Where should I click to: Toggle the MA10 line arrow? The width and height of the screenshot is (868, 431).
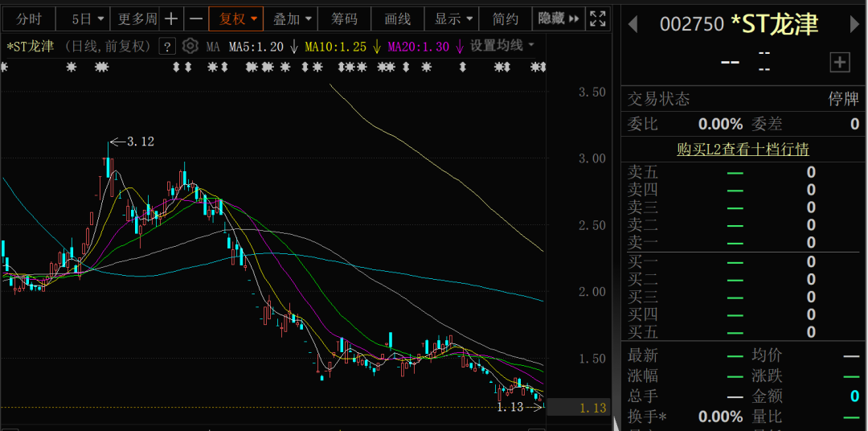376,47
